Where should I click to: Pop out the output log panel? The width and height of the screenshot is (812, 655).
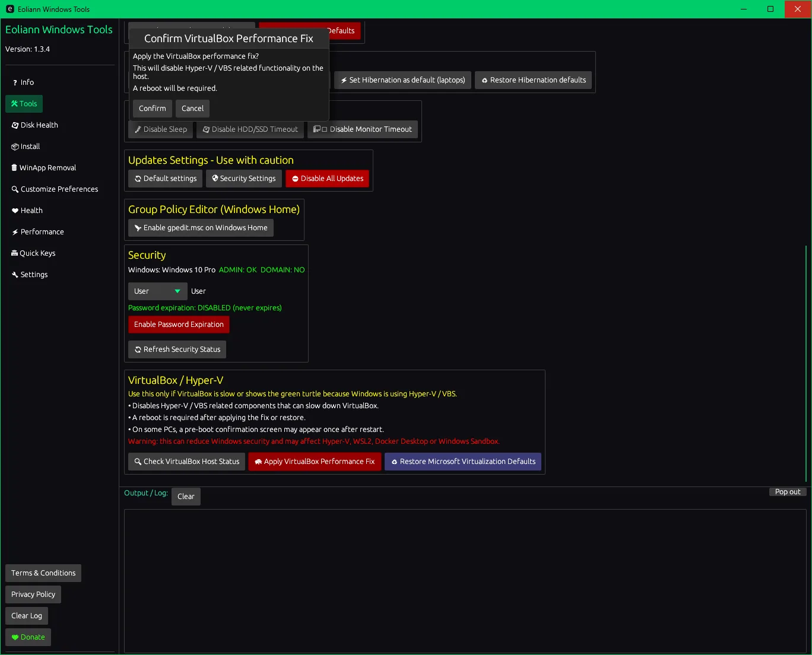coord(787,492)
